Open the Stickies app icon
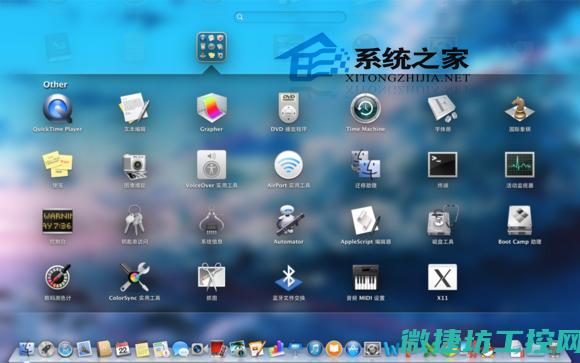580x363 pixels. click(x=57, y=165)
